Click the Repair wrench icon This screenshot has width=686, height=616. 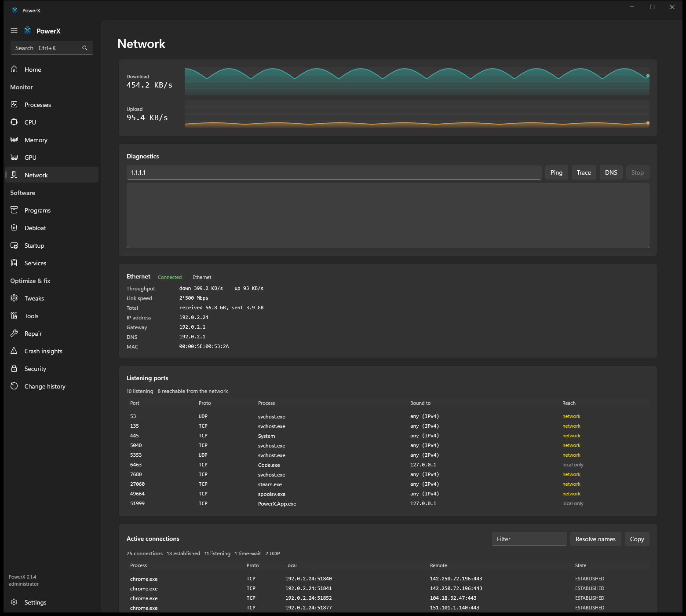(14, 333)
